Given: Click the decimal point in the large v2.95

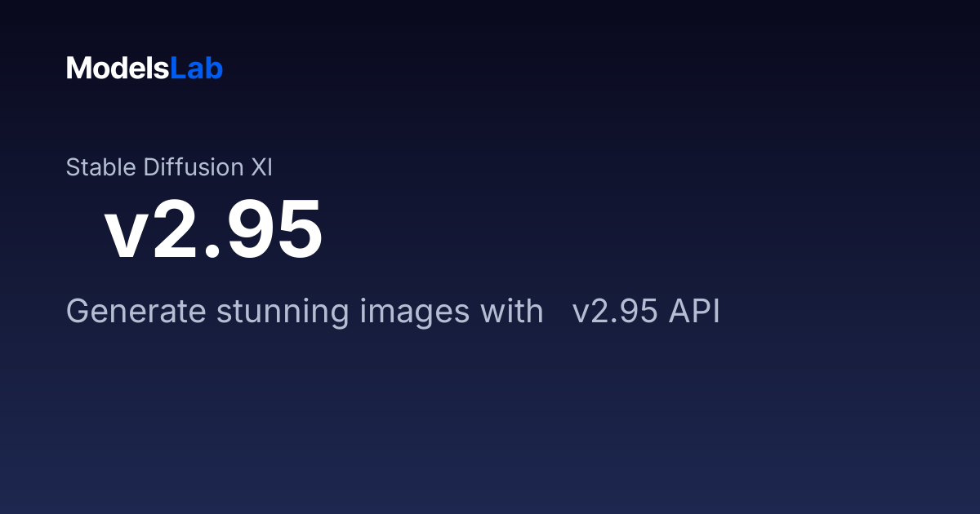Looking at the screenshot, I should 213,252.
